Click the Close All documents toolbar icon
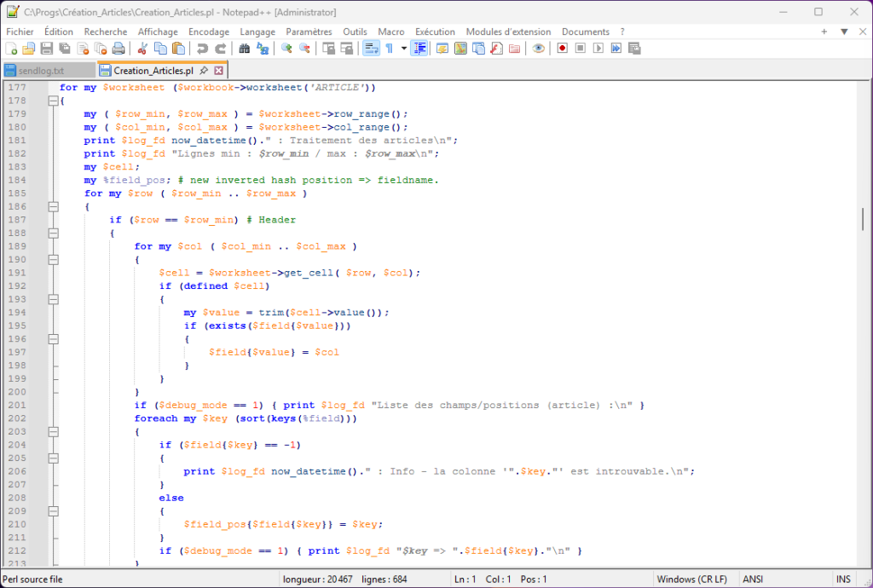The image size is (873, 588). pyautogui.click(x=101, y=49)
